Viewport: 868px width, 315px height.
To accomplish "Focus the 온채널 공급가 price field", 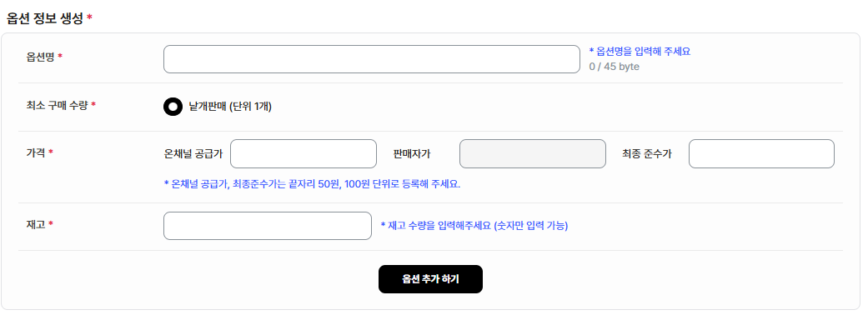I will point(304,154).
